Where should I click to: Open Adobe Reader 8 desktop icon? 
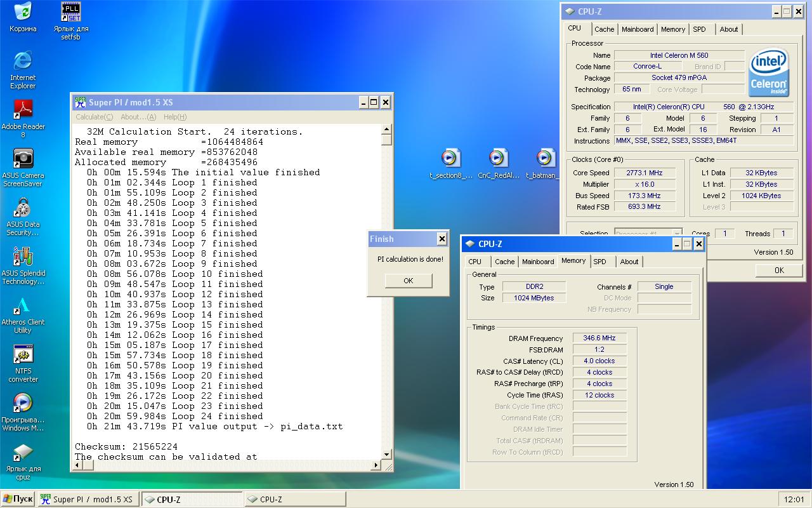coord(23,109)
